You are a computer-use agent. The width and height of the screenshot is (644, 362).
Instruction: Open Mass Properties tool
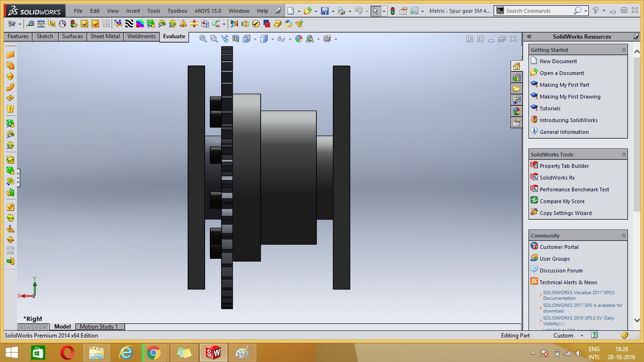point(41,24)
